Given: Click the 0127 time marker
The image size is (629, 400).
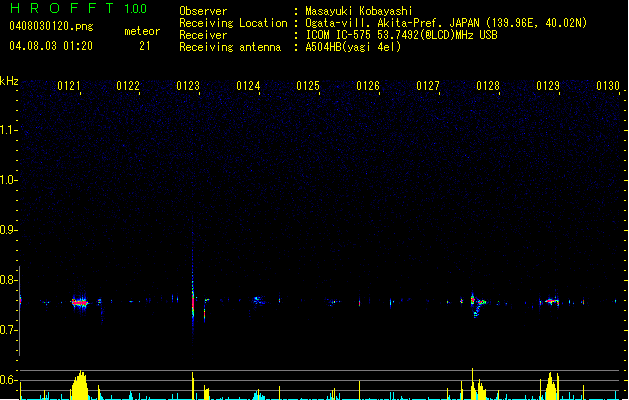Looking at the screenshot, I should 428,86.
